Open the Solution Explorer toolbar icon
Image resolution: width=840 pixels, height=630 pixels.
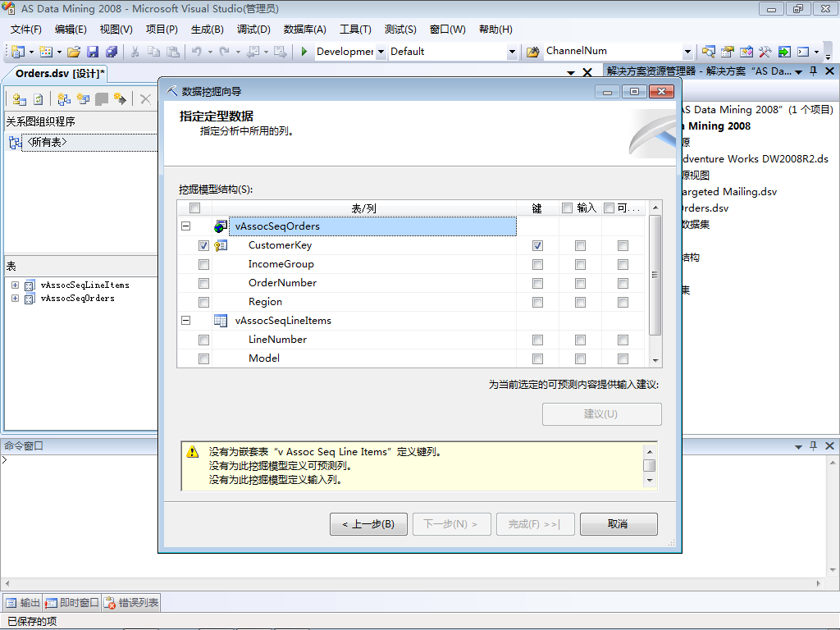pyautogui.click(x=708, y=52)
